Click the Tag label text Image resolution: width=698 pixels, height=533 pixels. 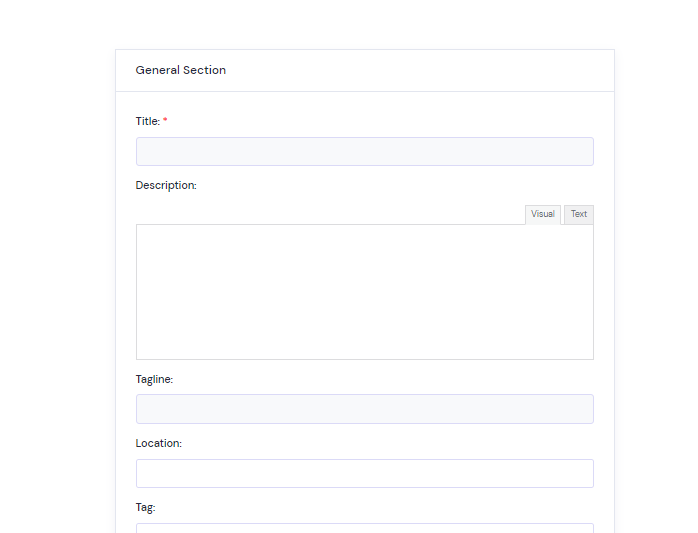pyautogui.click(x=145, y=508)
